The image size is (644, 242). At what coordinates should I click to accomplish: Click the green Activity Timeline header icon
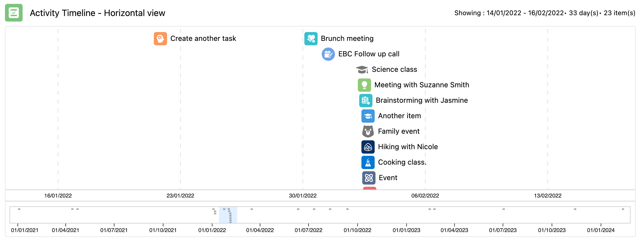[14, 13]
